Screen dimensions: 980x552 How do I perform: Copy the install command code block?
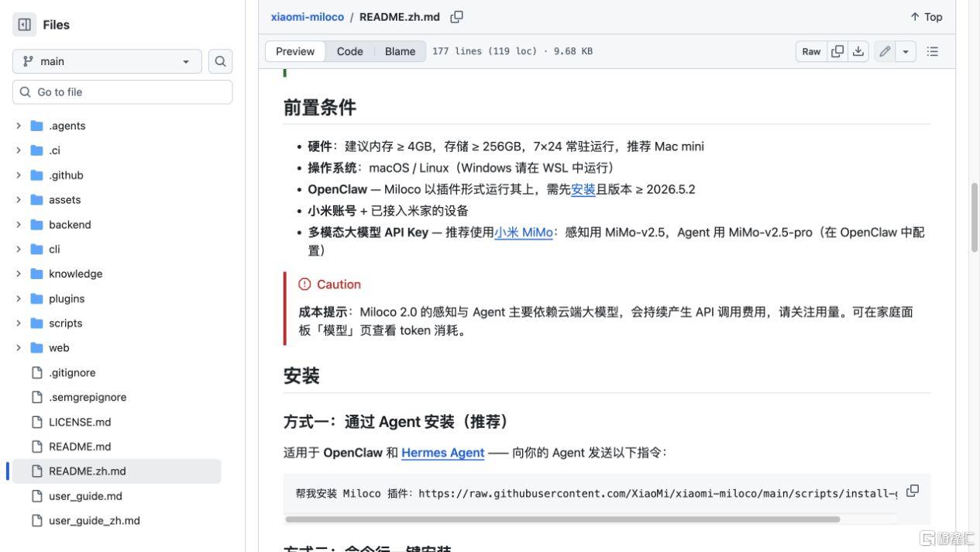click(x=913, y=491)
